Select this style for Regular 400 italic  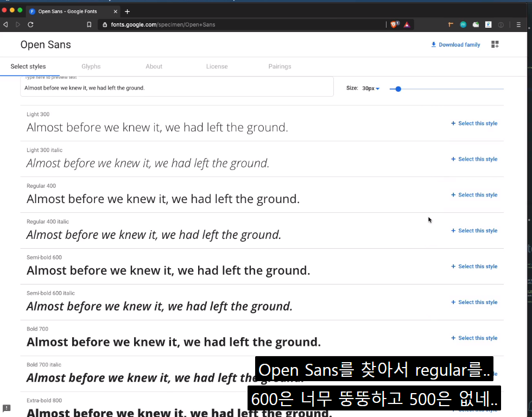point(474,231)
